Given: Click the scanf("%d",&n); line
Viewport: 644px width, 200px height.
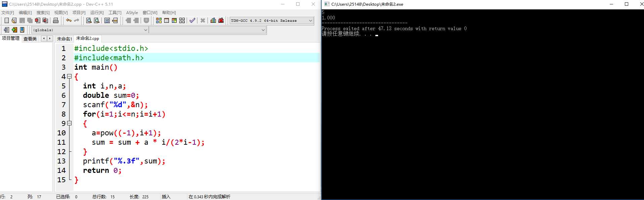Looking at the screenshot, I should [116, 105].
